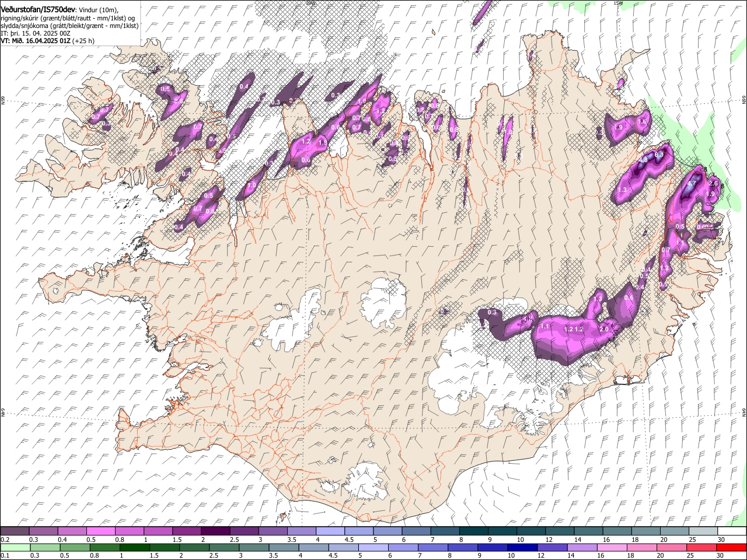The width and height of the screenshot is (747, 560).
Task: Click the '1.6' precipitation value on the map
Action: click(x=642, y=121)
